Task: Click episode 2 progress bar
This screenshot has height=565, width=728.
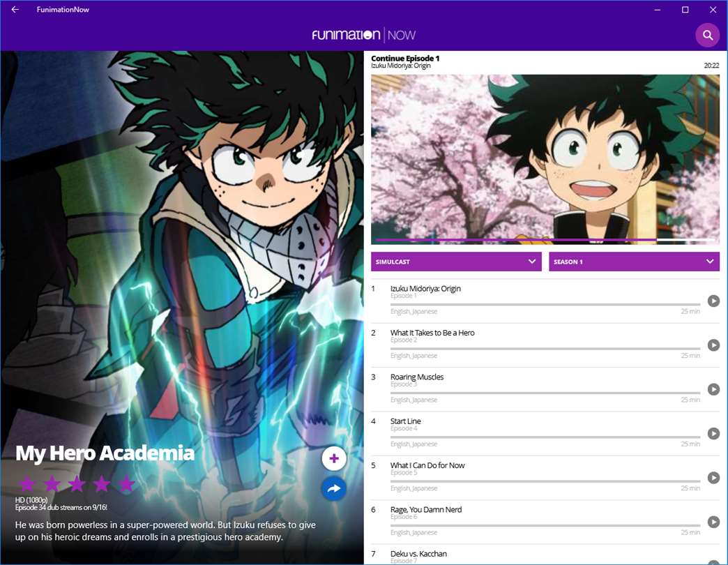Action: (x=545, y=349)
